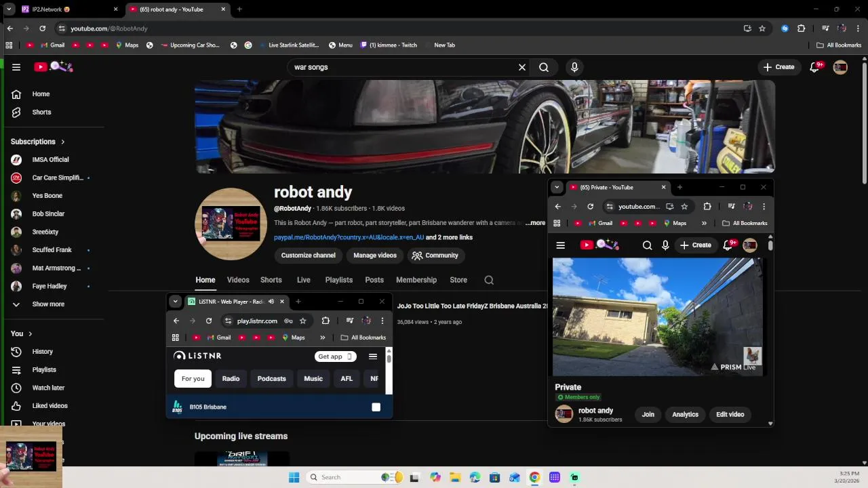The image size is (868, 488).
Task: Open the Gmail bookmark in main bookmarks bar
Action: (53, 45)
